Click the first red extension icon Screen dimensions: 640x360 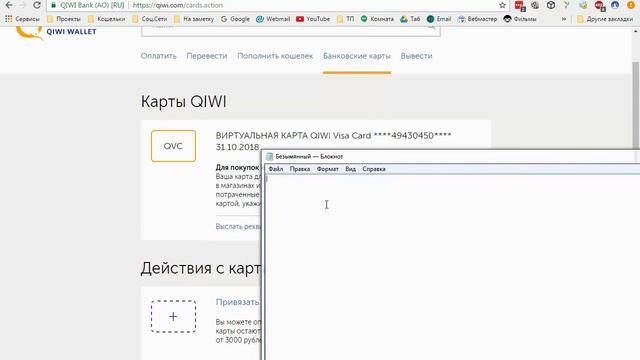tap(520, 6)
